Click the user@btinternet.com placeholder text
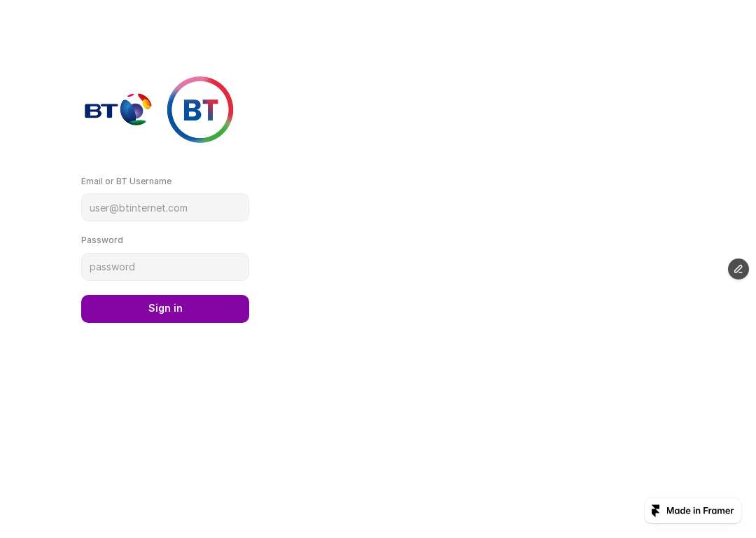The width and height of the screenshot is (756, 538). 139,208
